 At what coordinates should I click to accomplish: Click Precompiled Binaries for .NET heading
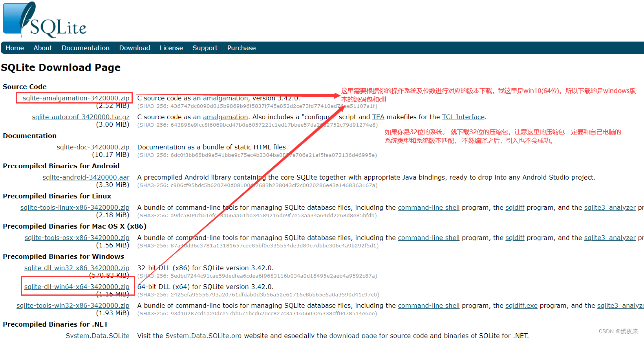[x=55, y=324]
